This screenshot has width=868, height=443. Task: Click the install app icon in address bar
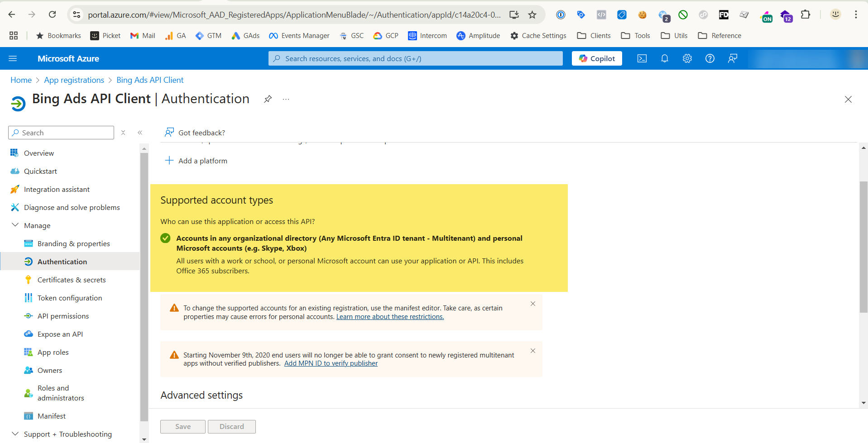(514, 15)
